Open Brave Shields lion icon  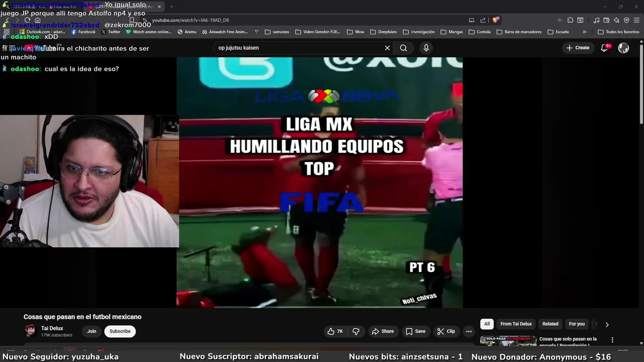496,20
